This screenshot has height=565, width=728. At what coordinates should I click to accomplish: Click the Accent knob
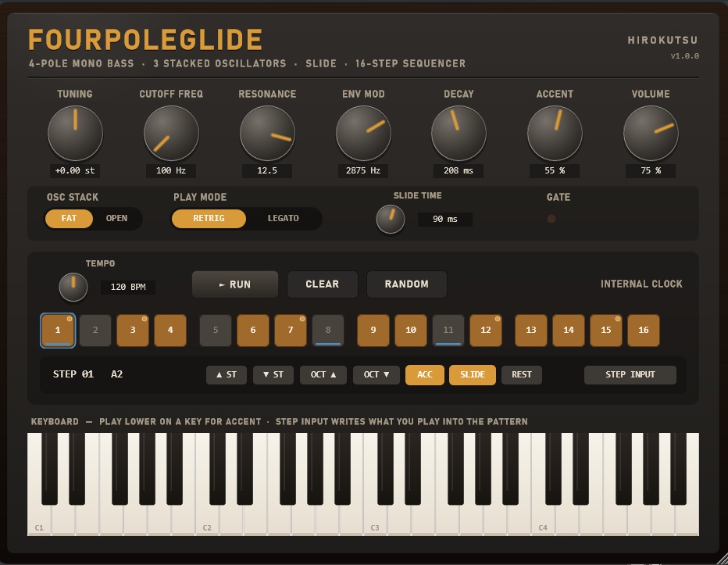(555, 134)
